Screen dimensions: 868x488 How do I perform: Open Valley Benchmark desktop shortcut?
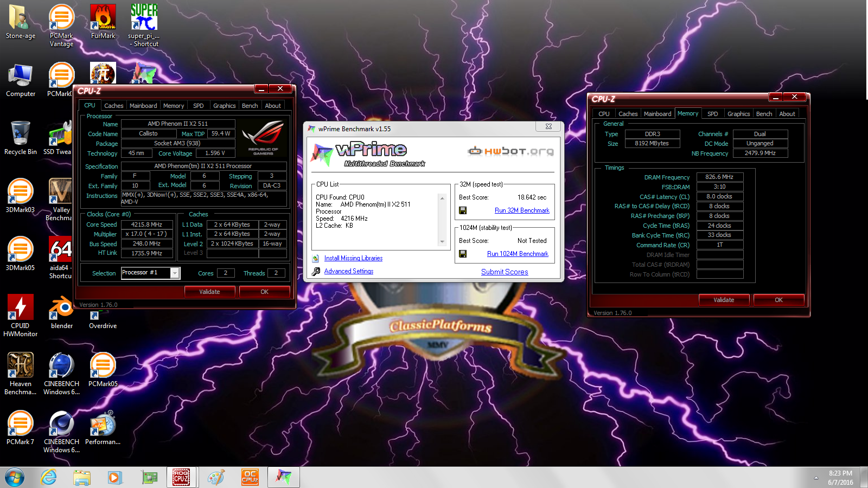(x=60, y=200)
